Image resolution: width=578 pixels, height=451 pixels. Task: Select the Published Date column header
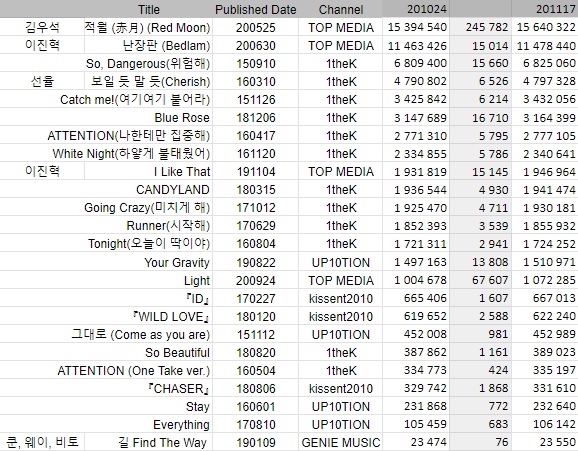pos(255,9)
